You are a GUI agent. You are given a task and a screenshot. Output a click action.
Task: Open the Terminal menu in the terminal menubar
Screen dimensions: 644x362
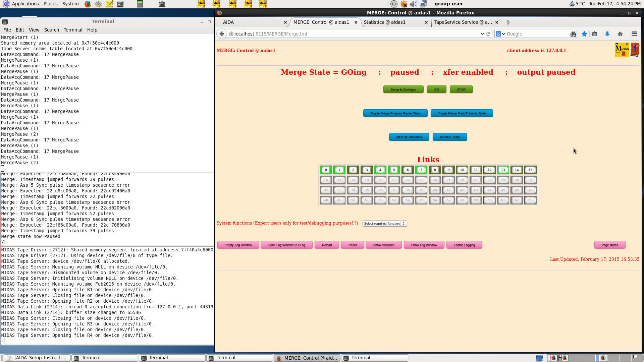(73, 30)
